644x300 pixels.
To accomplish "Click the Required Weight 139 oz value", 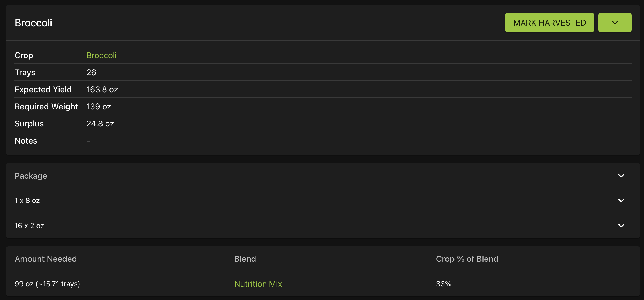I will pos(99,107).
